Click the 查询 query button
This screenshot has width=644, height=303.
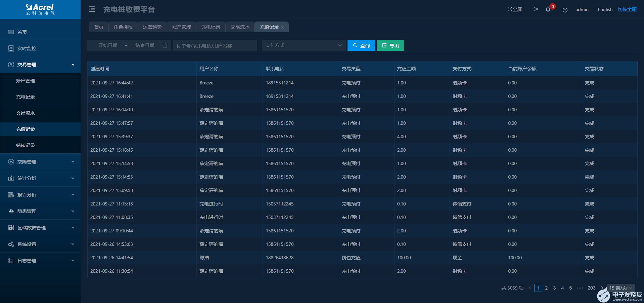[361, 45]
